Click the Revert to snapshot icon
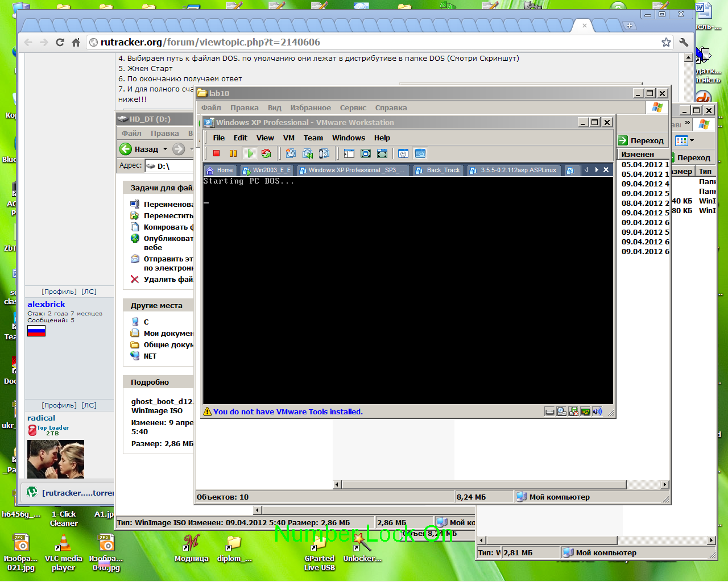This screenshot has width=728, height=582. point(308,153)
